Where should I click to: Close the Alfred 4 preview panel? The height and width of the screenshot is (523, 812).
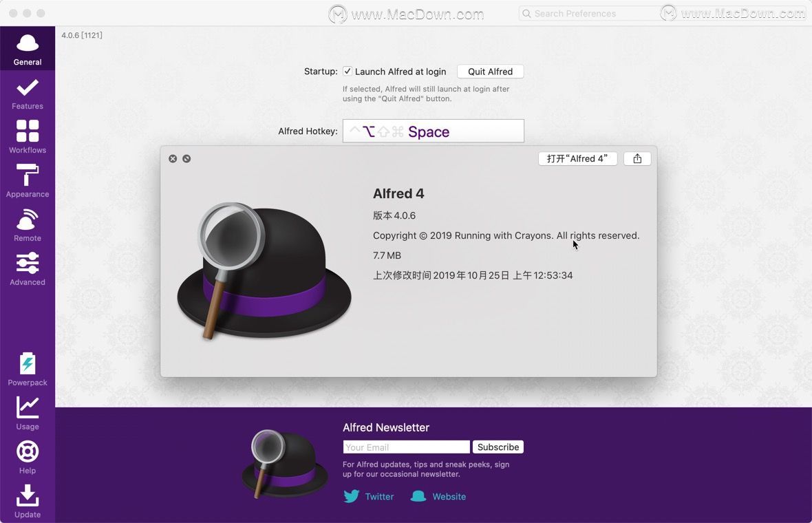point(173,158)
